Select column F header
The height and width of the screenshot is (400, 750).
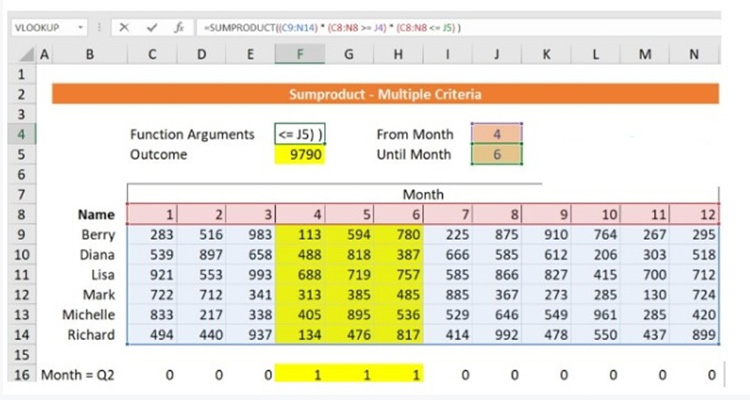click(300, 55)
